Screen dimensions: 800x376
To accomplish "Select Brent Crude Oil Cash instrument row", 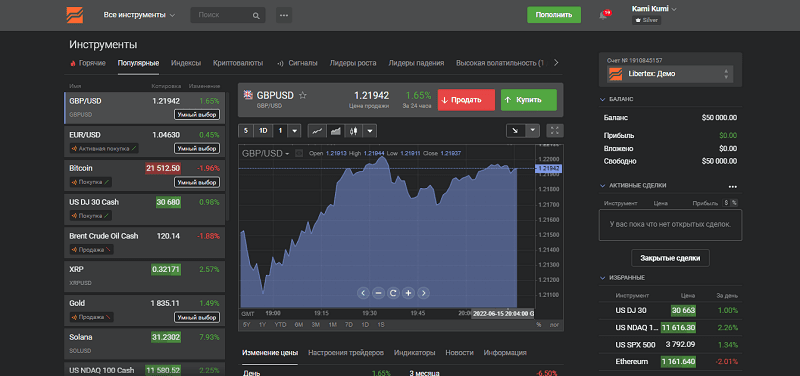I will pyautogui.click(x=144, y=242).
